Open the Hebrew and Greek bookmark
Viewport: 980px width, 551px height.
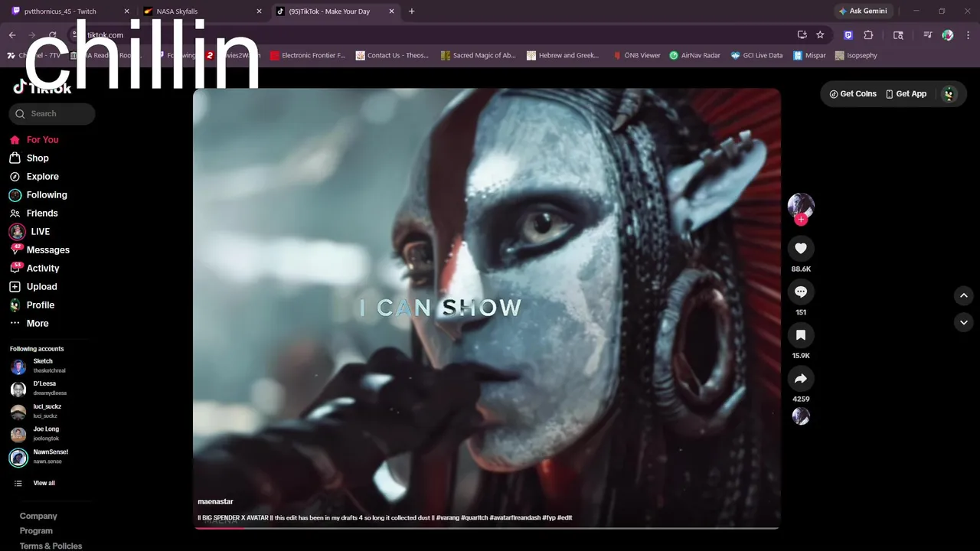[x=563, y=56]
